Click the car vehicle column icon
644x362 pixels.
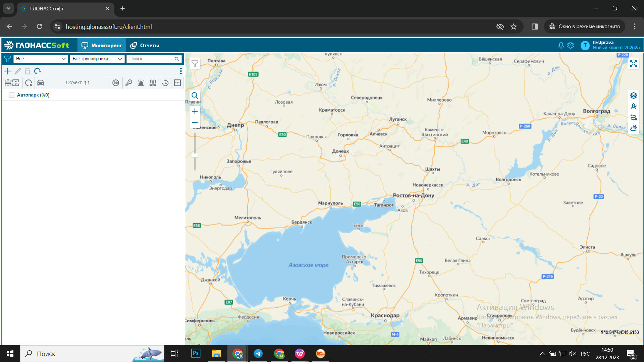pyautogui.click(x=41, y=83)
